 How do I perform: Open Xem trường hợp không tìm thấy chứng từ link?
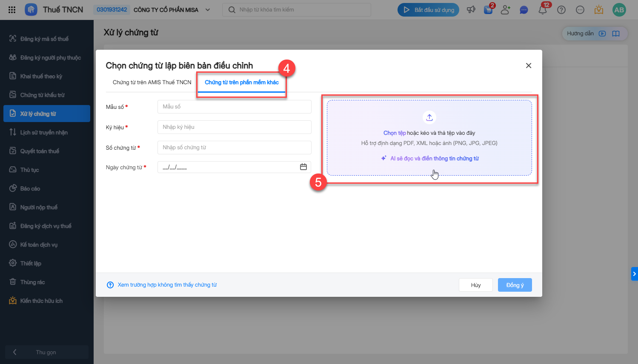(167, 285)
